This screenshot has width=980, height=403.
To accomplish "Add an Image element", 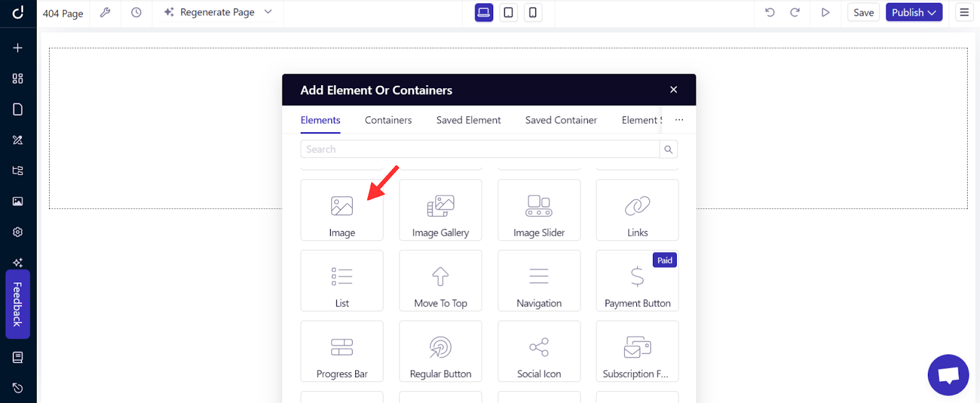I will point(342,210).
